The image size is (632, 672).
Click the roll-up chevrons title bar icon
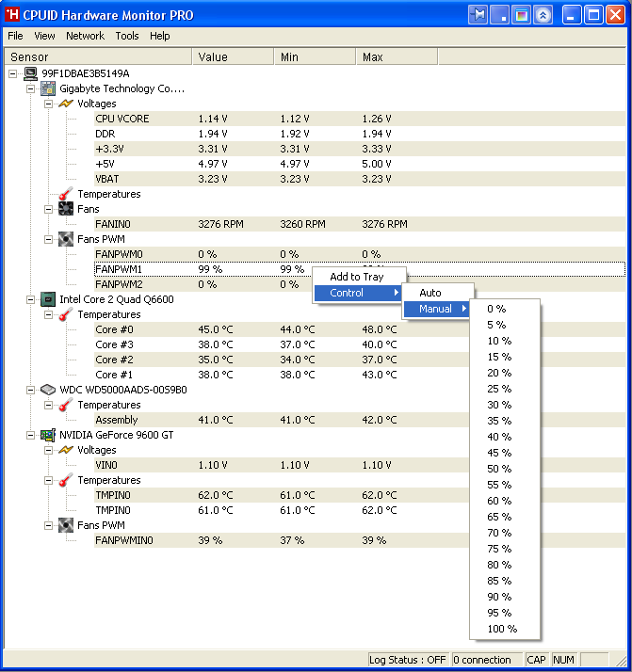543,15
